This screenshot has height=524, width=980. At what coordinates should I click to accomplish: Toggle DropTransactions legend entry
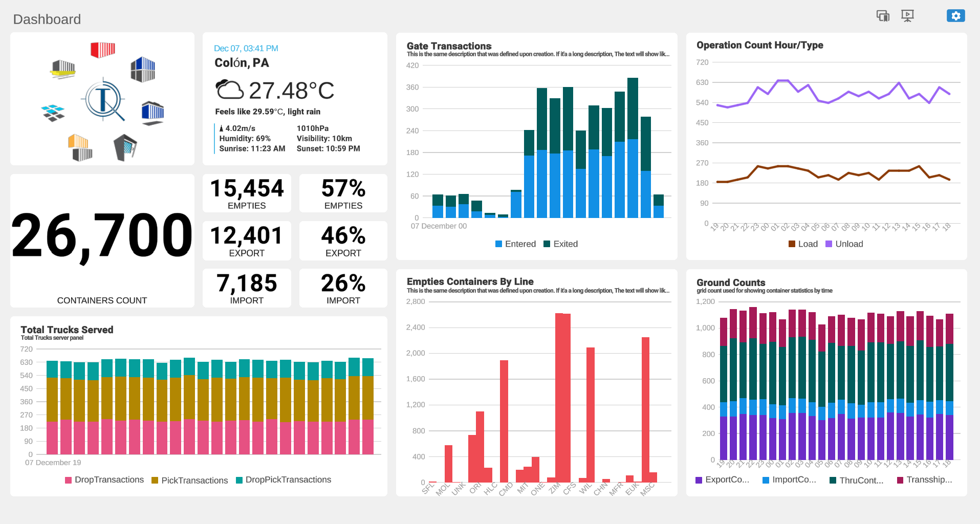coord(104,480)
